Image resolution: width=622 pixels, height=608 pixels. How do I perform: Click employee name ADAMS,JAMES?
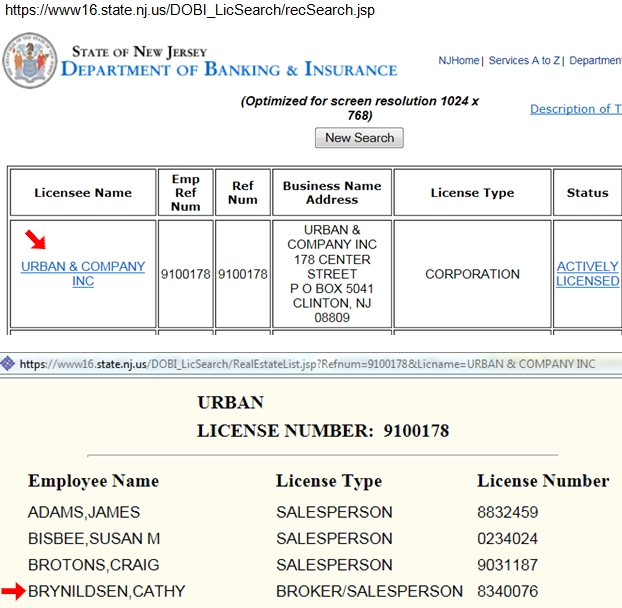(x=84, y=512)
